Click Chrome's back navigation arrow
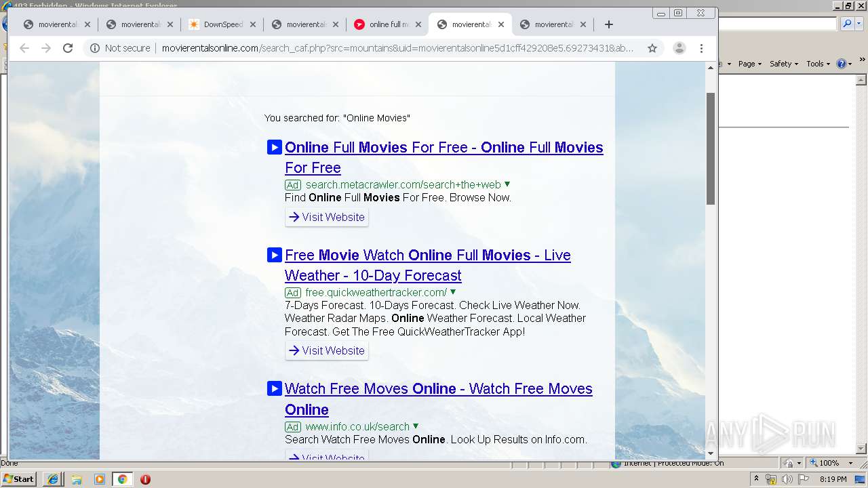The width and height of the screenshot is (868, 488). [24, 48]
